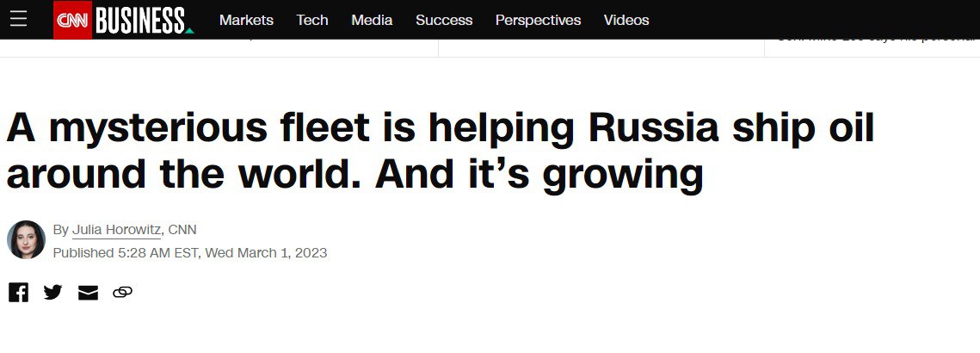Share the article on Facebook
980x353 pixels.
click(x=18, y=292)
